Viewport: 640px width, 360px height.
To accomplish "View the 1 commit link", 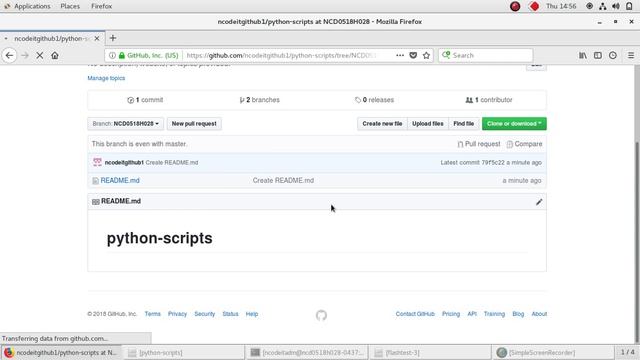I will [x=145, y=100].
